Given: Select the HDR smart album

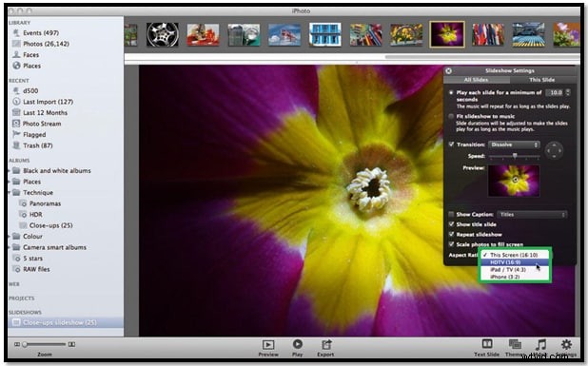Looking at the screenshot, I should pos(35,214).
